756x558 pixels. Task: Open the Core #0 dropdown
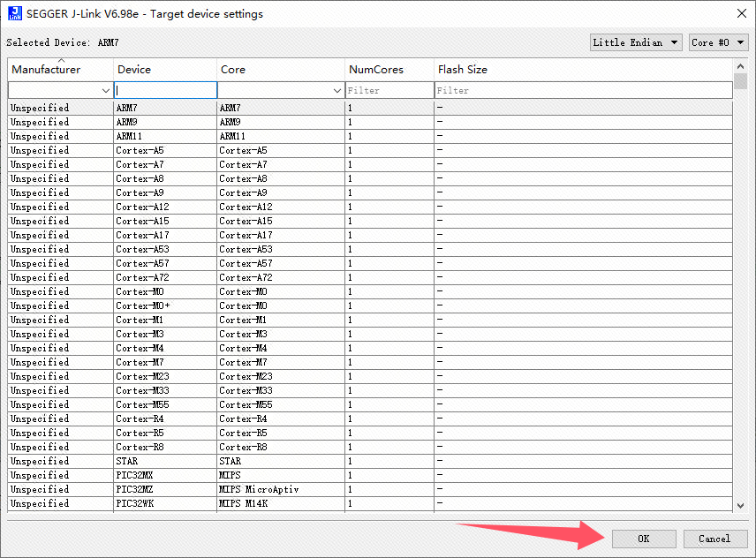pos(718,42)
